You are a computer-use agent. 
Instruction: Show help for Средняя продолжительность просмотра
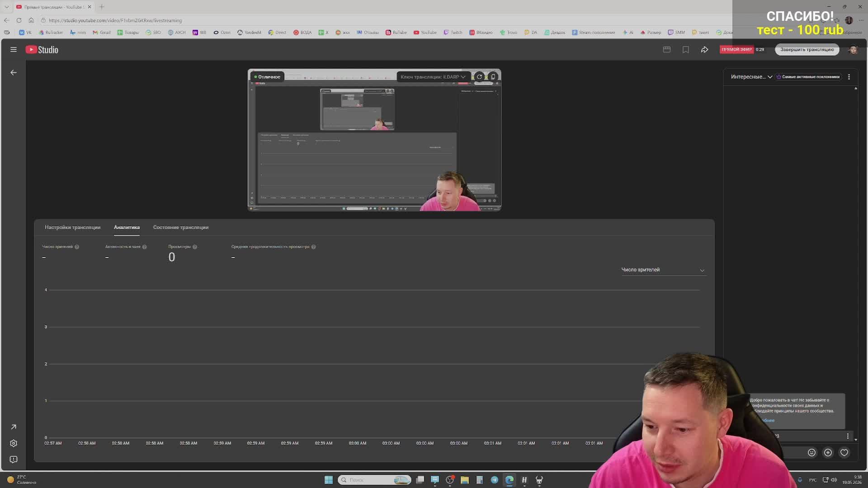click(x=314, y=247)
